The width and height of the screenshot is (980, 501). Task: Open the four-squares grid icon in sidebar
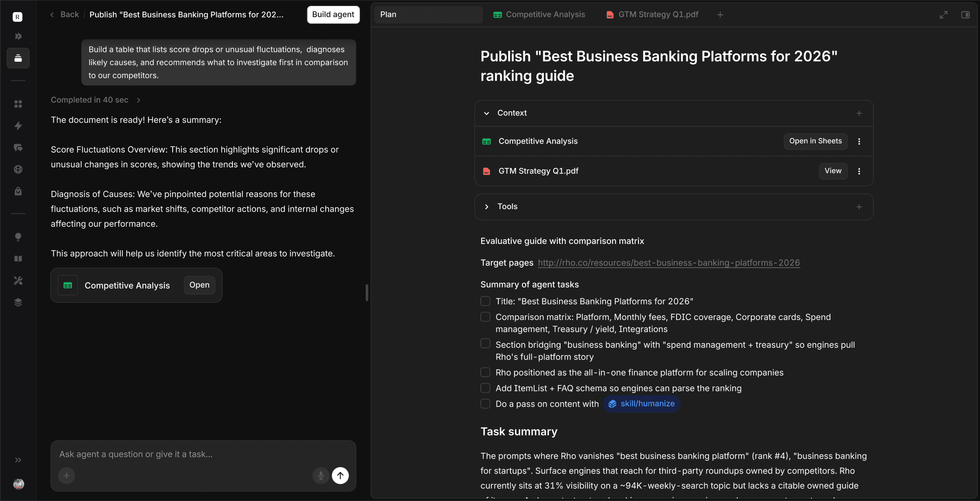[18, 104]
